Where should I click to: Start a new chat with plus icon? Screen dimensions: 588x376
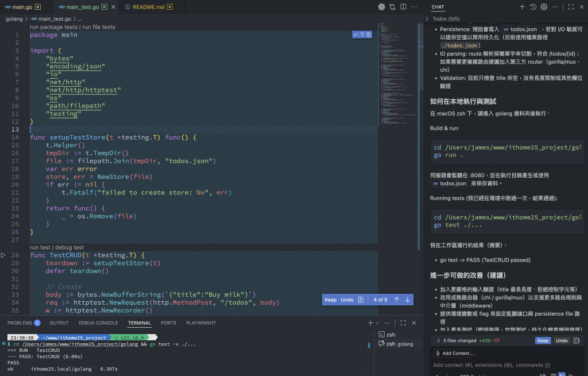[522, 7]
